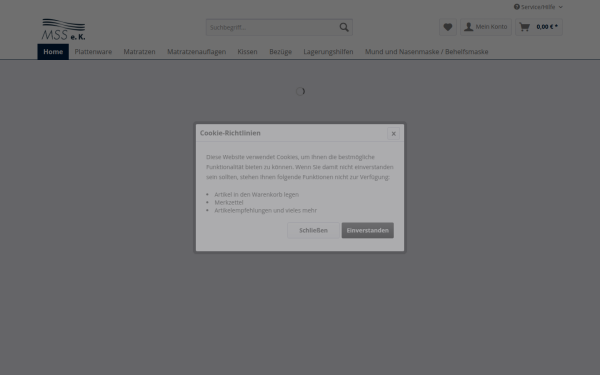
Task: Click the Schließen button
Action: click(313, 230)
